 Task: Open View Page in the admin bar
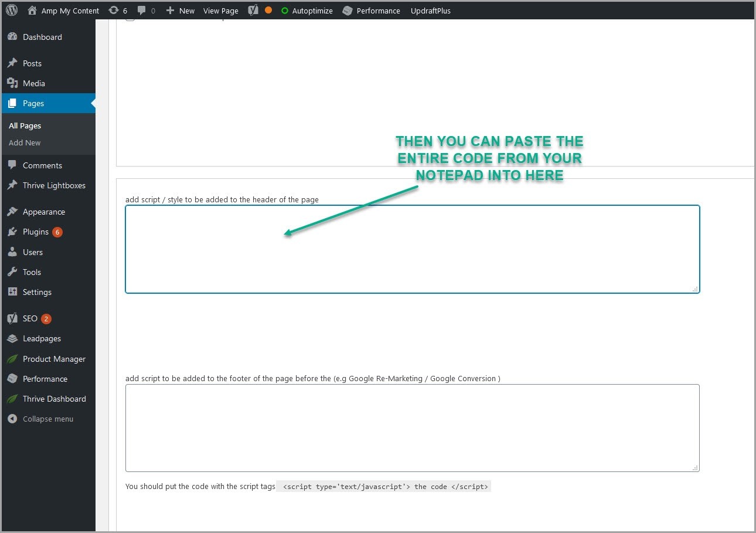[220, 10]
